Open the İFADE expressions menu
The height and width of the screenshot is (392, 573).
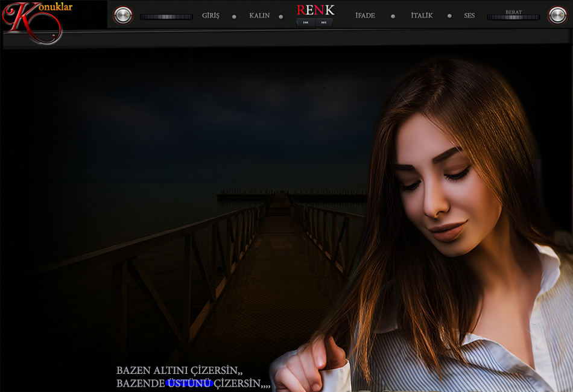tap(365, 16)
